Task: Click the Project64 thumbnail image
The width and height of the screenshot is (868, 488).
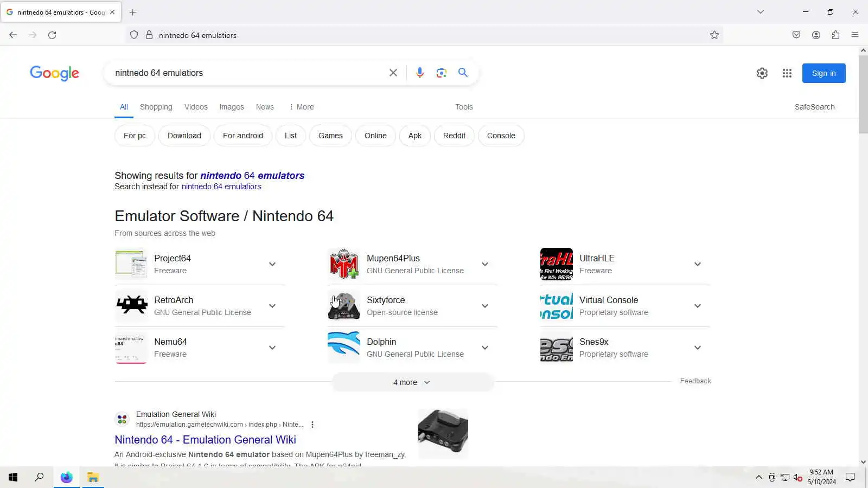Action: tap(131, 264)
